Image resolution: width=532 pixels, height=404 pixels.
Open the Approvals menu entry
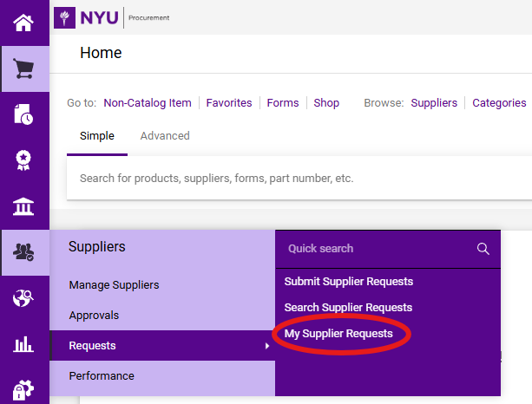coord(94,316)
